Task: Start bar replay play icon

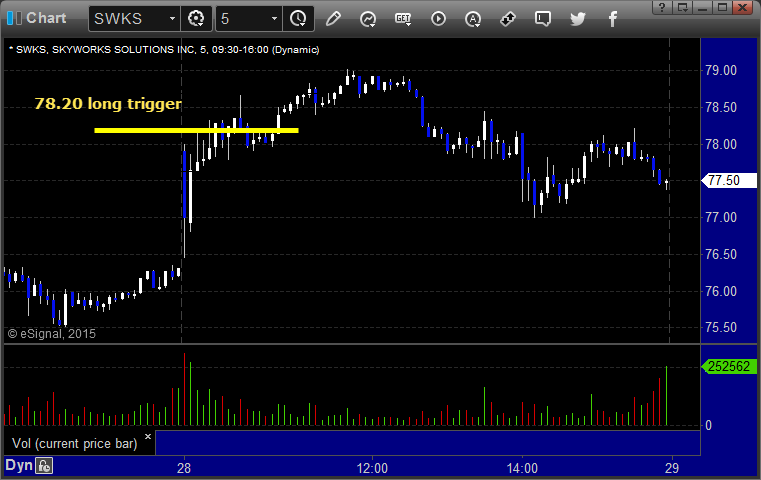Action: (x=438, y=19)
